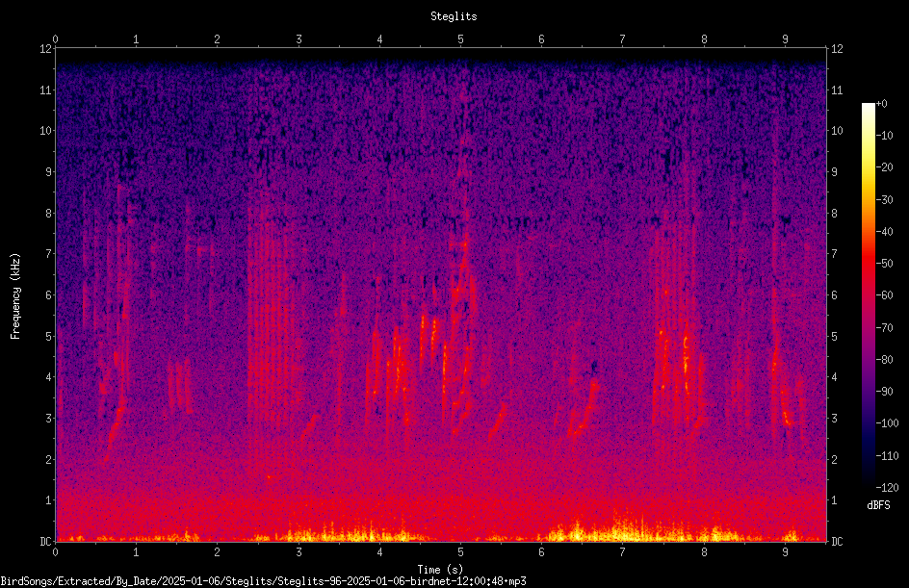Click the dBFS color scale bar
909x588 pixels.
click(868, 294)
